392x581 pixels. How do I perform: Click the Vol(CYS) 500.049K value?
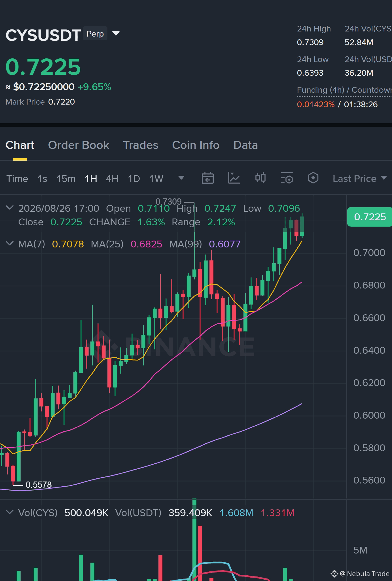pyautogui.click(x=86, y=513)
